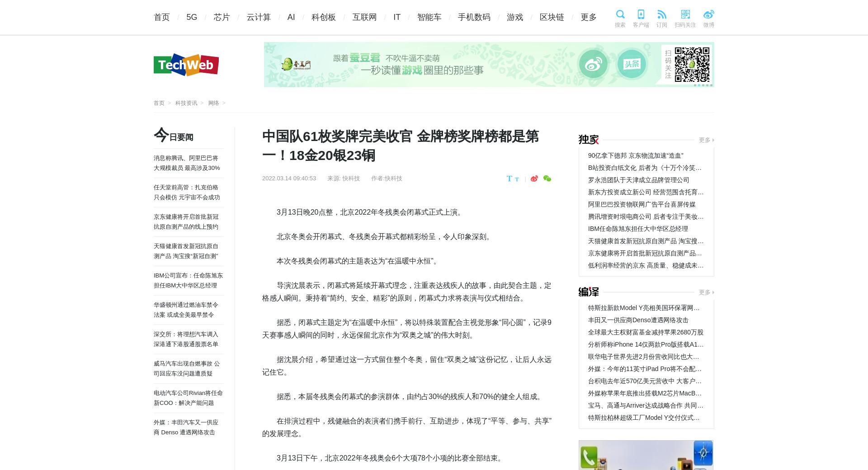Screen dimensions: 868x470
Task: Expand 更多 in the 独家 section
Action: pyautogui.click(x=706, y=140)
